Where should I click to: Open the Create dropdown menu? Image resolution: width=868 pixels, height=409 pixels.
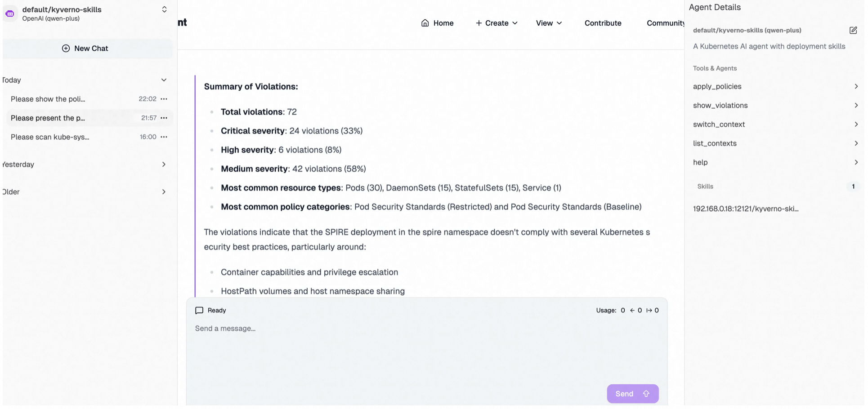(x=497, y=23)
